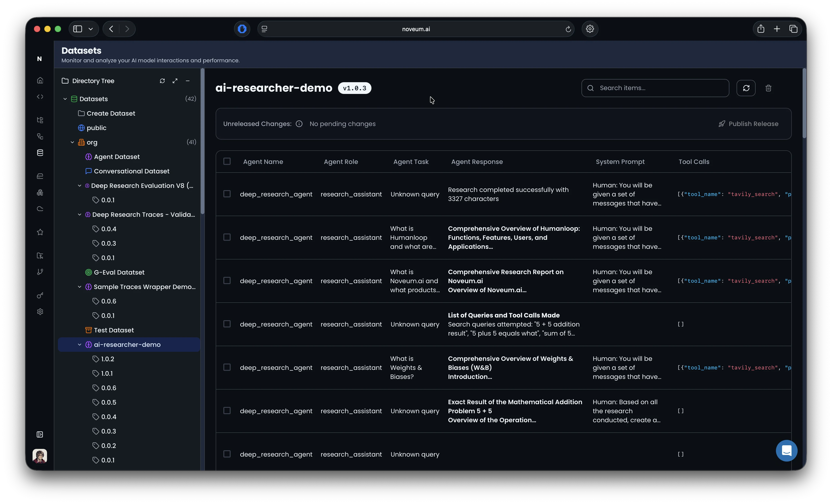
Task: Check the Weights & Biases row checkbox
Action: (x=227, y=367)
